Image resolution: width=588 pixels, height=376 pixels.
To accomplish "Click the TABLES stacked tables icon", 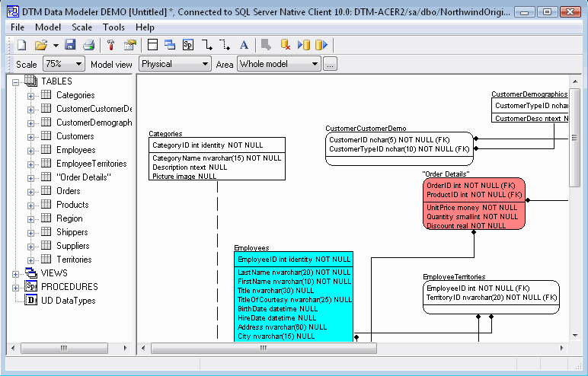I will [x=31, y=81].
